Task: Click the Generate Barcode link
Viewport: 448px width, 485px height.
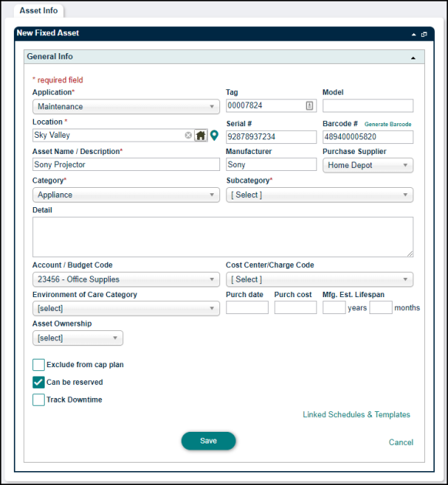Action: (x=388, y=125)
